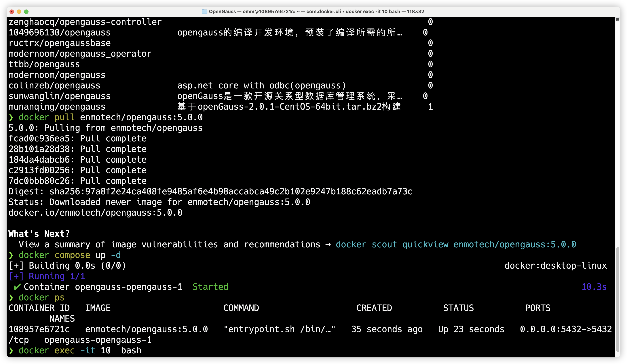Click the 'Digest: sha256:97a8f2e2…' line

pos(210,191)
